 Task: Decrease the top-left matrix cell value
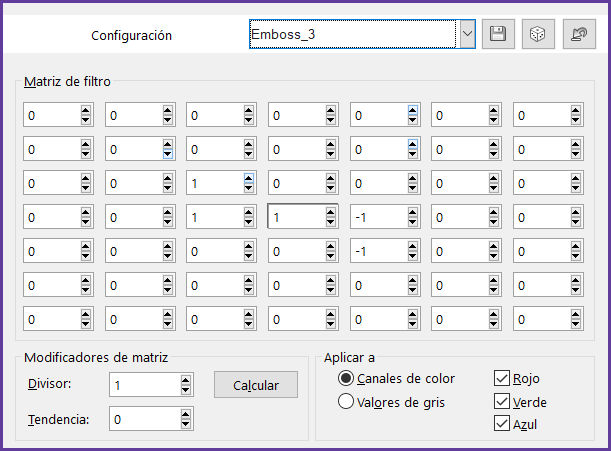click(x=86, y=120)
